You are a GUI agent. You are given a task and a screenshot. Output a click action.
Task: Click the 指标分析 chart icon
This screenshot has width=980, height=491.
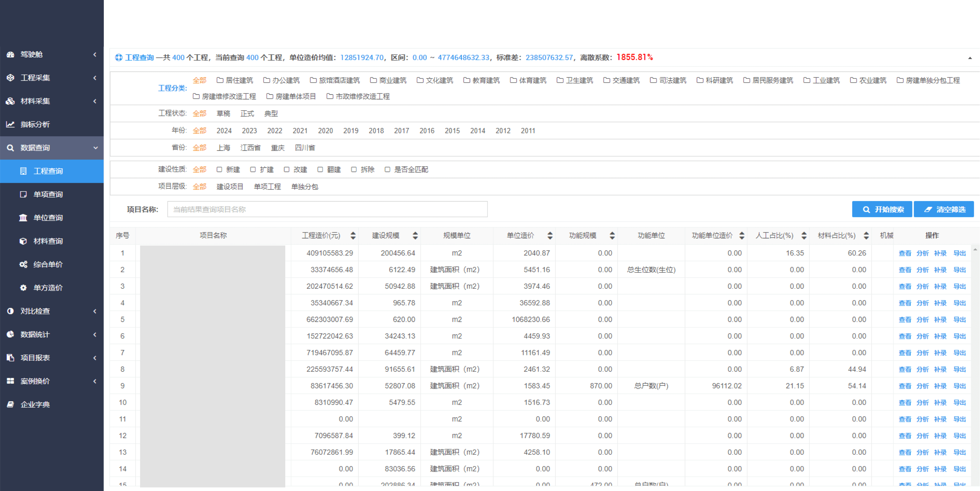pyautogui.click(x=10, y=125)
